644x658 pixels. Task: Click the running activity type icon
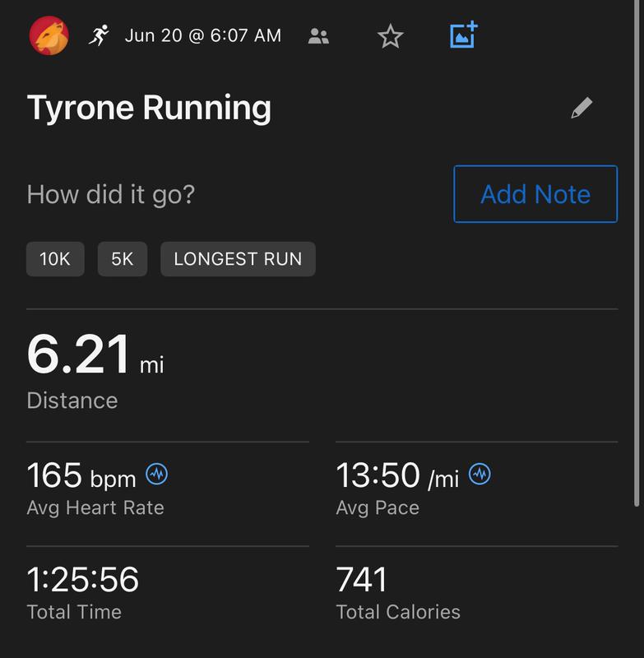coord(99,35)
